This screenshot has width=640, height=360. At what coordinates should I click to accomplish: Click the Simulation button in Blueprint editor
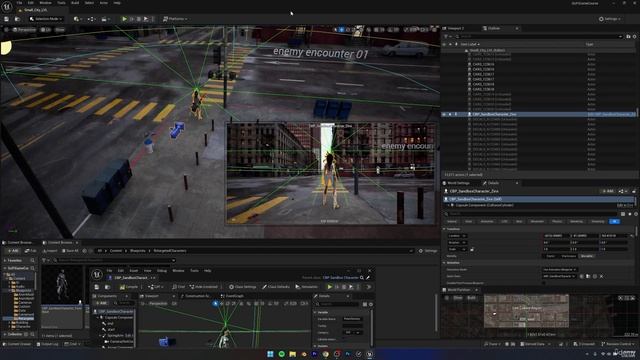click(x=307, y=287)
